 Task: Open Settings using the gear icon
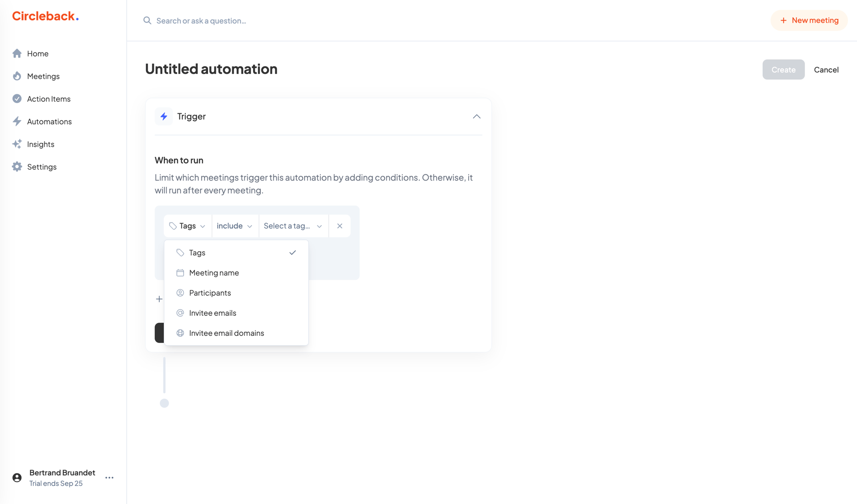point(17,166)
